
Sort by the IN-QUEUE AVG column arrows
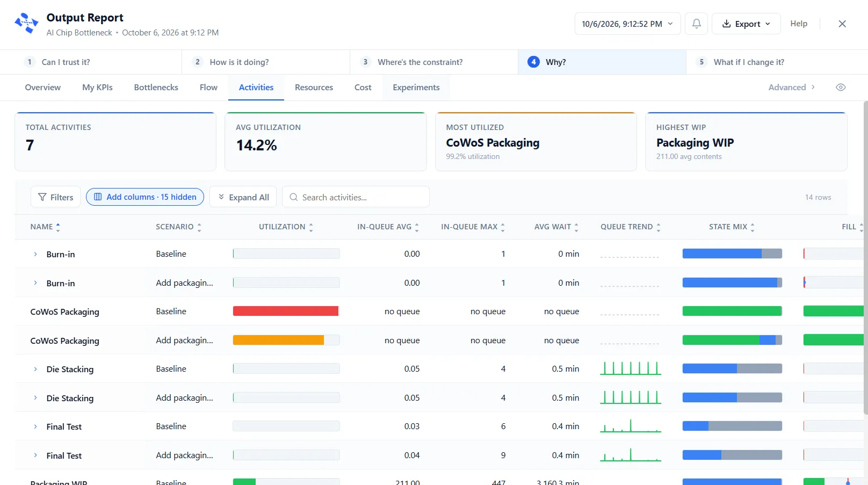click(x=417, y=227)
